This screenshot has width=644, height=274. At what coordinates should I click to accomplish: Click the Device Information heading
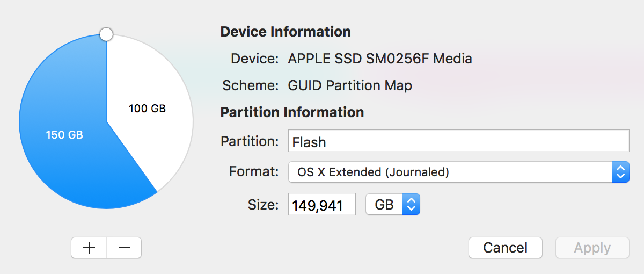(x=286, y=32)
